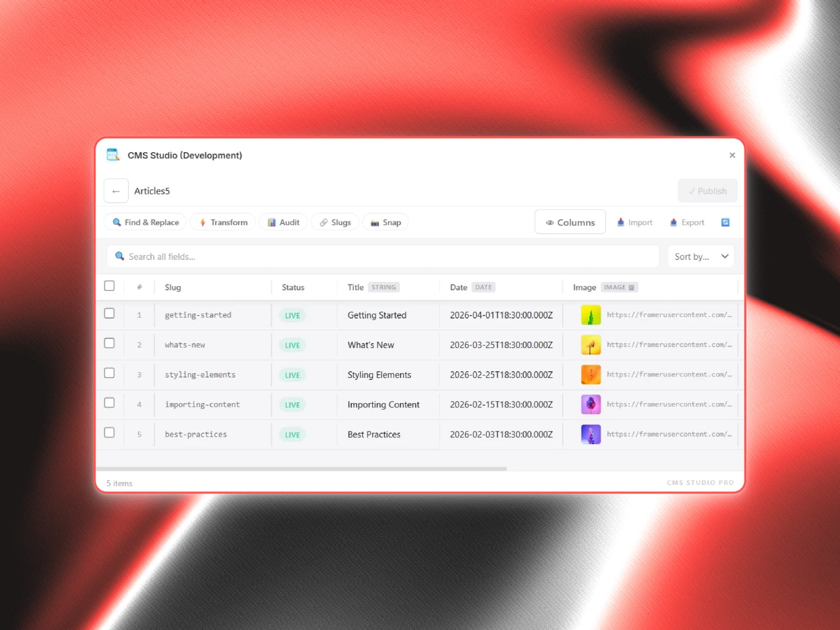Open the Audit bar chart icon
Viewport: 840px width, 630px height.
click(x=272, y=222)
